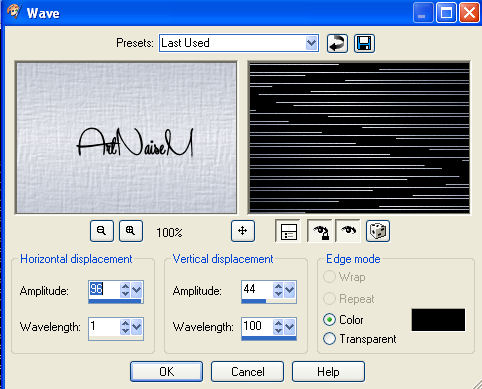Screen dimensions: 482x389
Task: Click the randomize parameters dice icon
Action: pos(378,231)
